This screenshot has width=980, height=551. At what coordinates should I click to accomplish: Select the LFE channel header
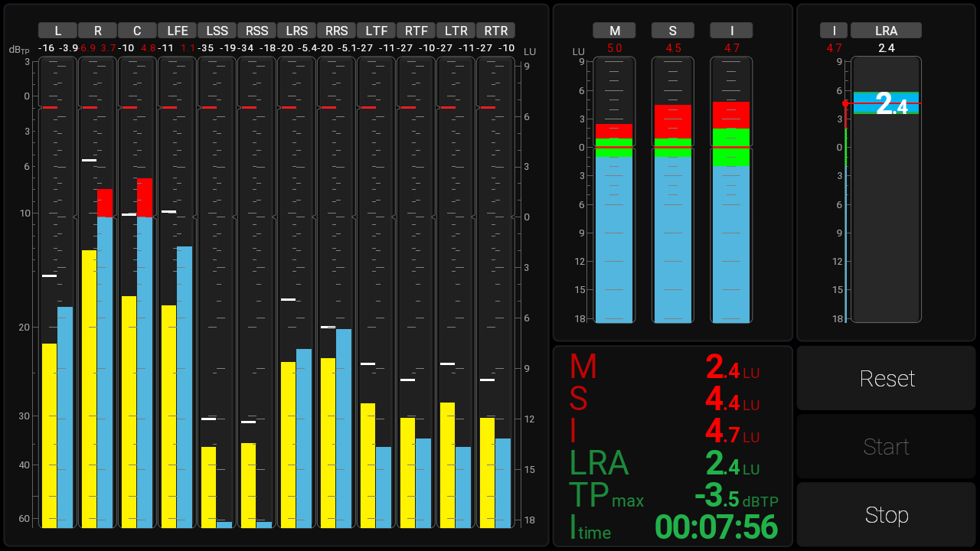(x=178, y=31)
